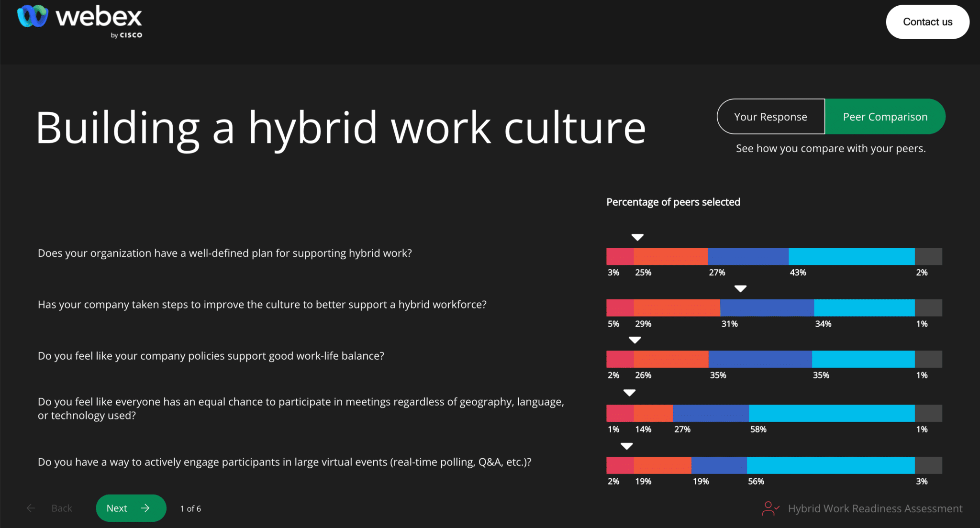Click the arrow icon inside Next button
Image resolution: width=980 pixels, height=528 pixels.
(x=145, y=508)
